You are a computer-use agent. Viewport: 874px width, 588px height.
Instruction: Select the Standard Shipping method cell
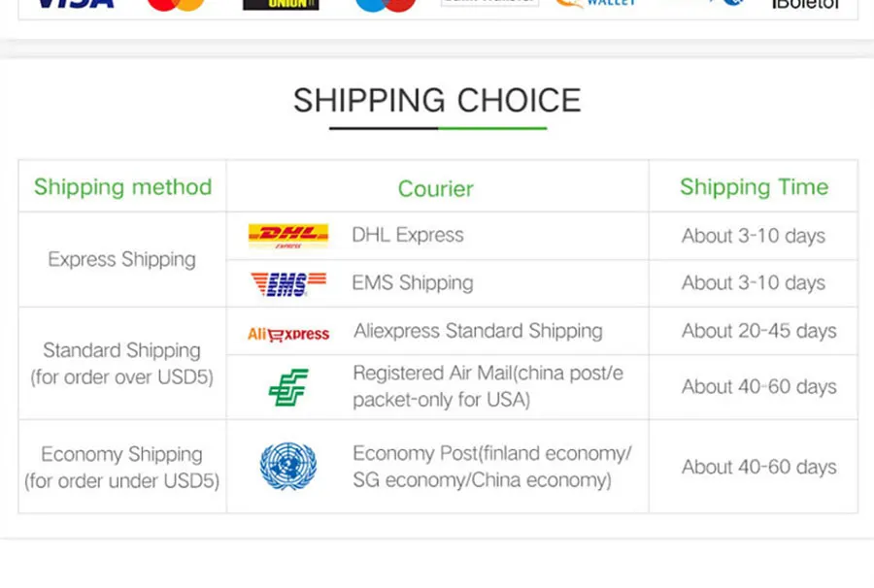click(x=122, y=364)
